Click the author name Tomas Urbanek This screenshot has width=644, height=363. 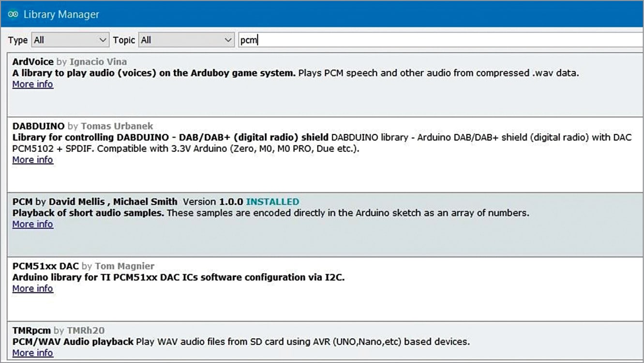pyautogui.click(x=117, y=126)
